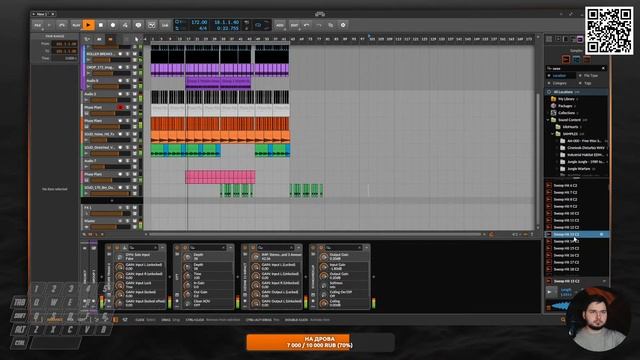Collapse the Sound Content tree node
The width and height of the screenshot is (640, 360).
548,120
